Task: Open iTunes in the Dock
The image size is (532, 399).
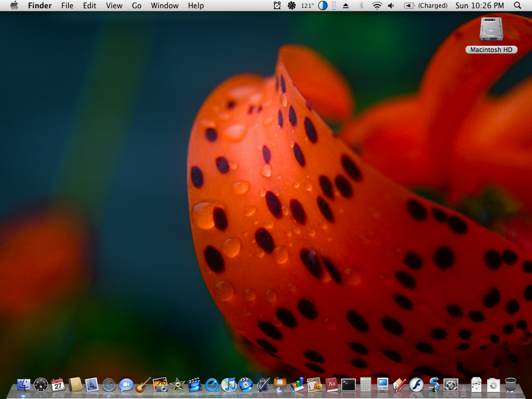Action: coord(229,385)
